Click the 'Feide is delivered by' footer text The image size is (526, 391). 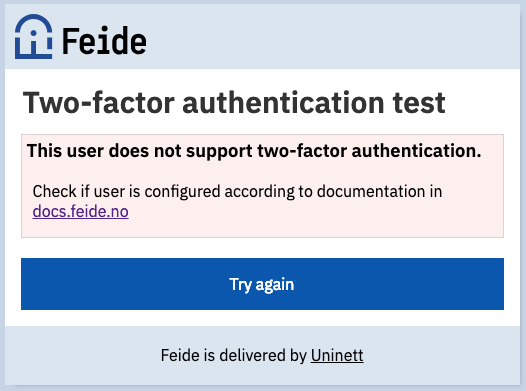tap(233, 355)
